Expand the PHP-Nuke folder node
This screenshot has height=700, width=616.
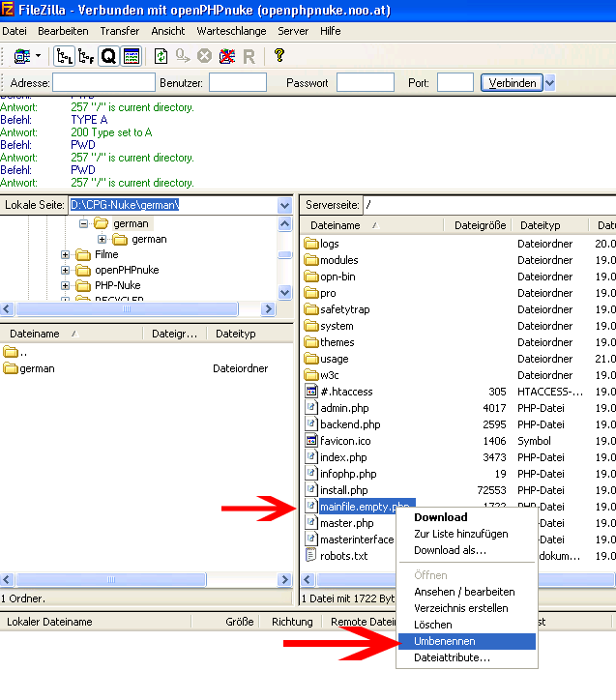pyautogui.click(x=65, y=285)
